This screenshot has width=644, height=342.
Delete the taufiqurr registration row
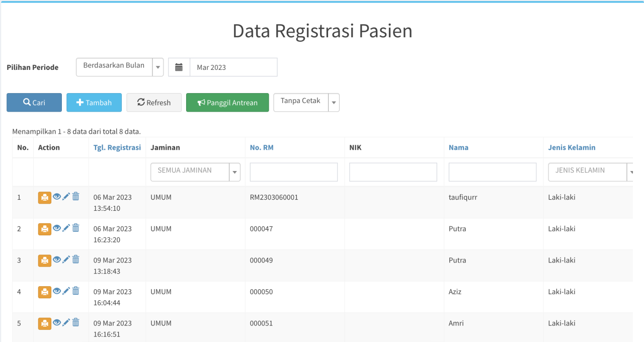pos(75,197)
